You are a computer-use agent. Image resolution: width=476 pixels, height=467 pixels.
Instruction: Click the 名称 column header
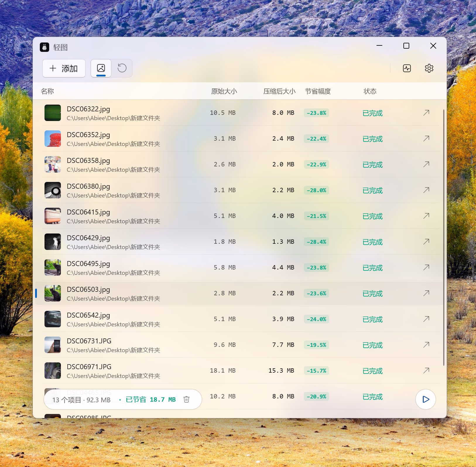47,91
